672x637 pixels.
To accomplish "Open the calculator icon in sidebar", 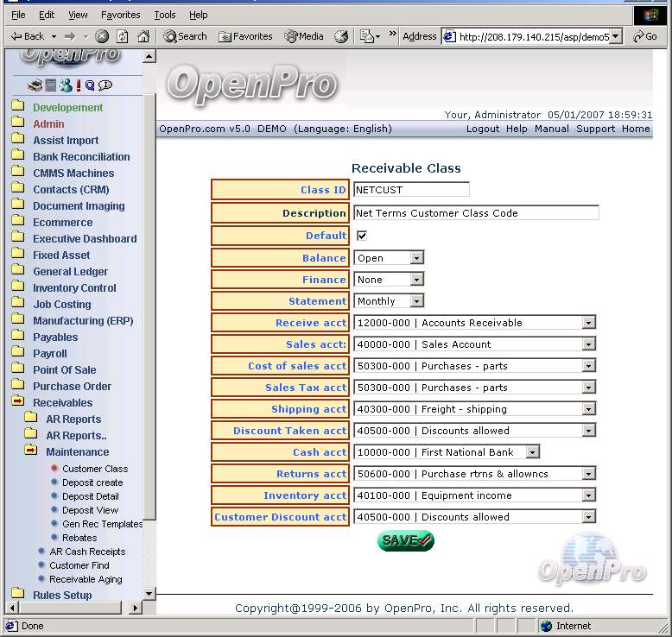I will pos(50,85).
